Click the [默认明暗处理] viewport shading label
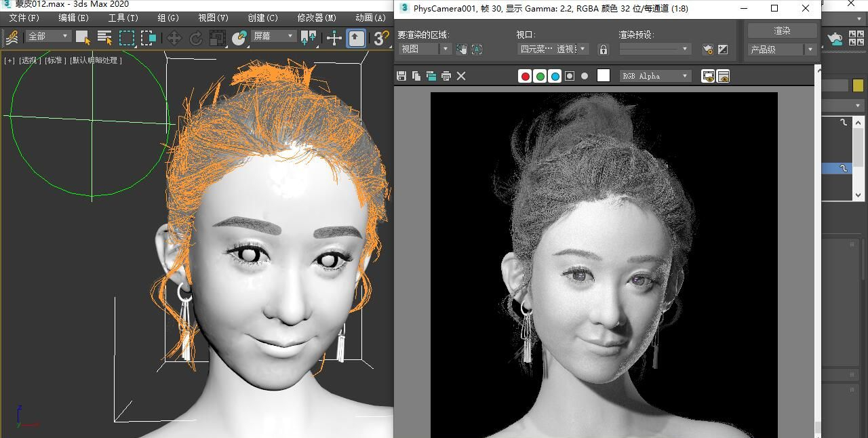Screen dimensions: 868x438 (x=96, y=60)
